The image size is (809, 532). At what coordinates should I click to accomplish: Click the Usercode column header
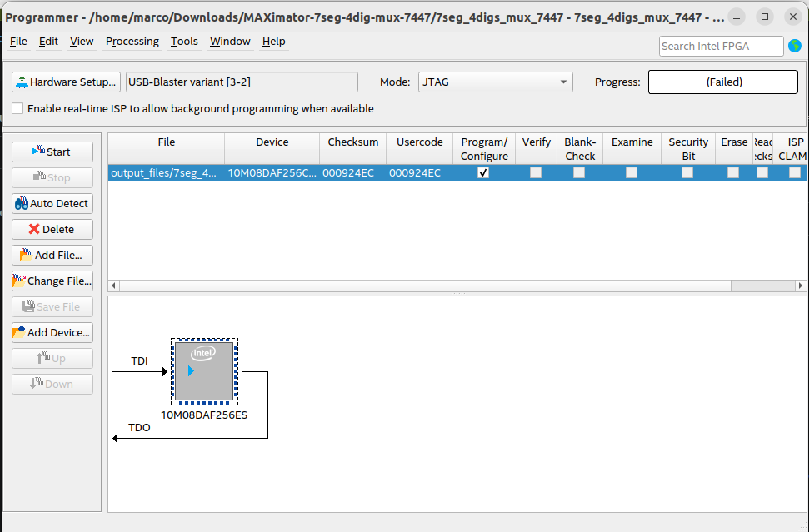point(419,149)
